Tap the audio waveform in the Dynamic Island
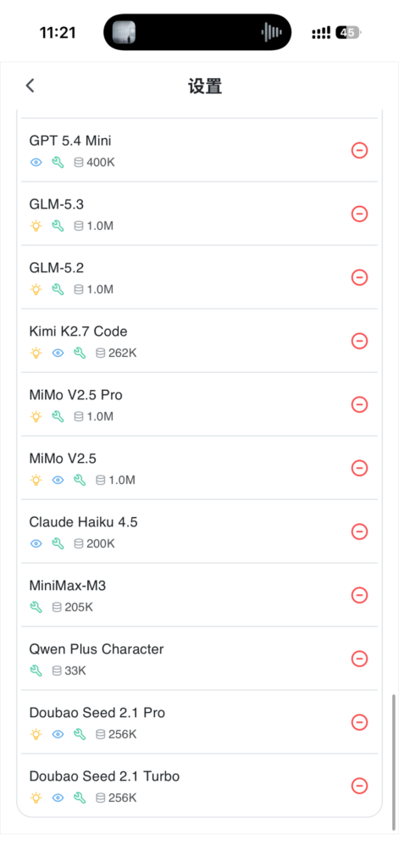The image size is (399, 868). click(271, 32)
